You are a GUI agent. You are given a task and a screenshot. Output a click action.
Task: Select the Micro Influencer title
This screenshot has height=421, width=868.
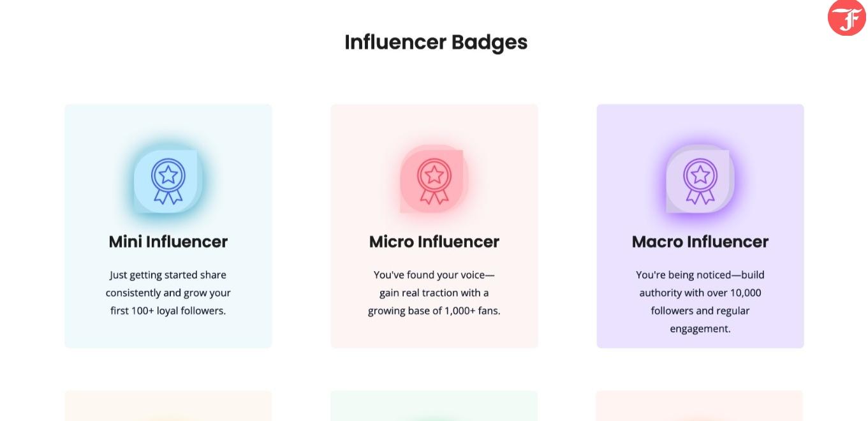click(434, 242)
